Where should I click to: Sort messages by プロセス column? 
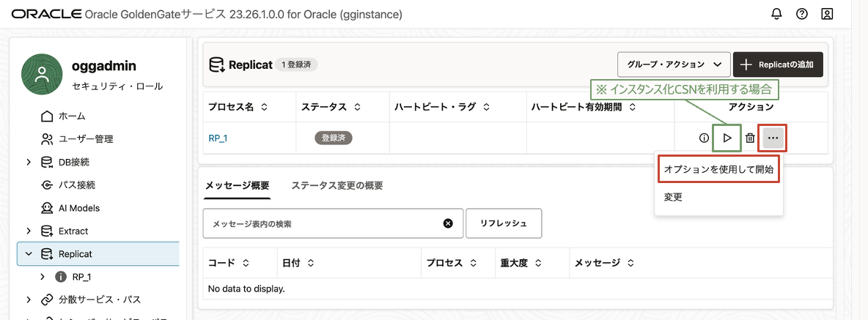[473, 263]
